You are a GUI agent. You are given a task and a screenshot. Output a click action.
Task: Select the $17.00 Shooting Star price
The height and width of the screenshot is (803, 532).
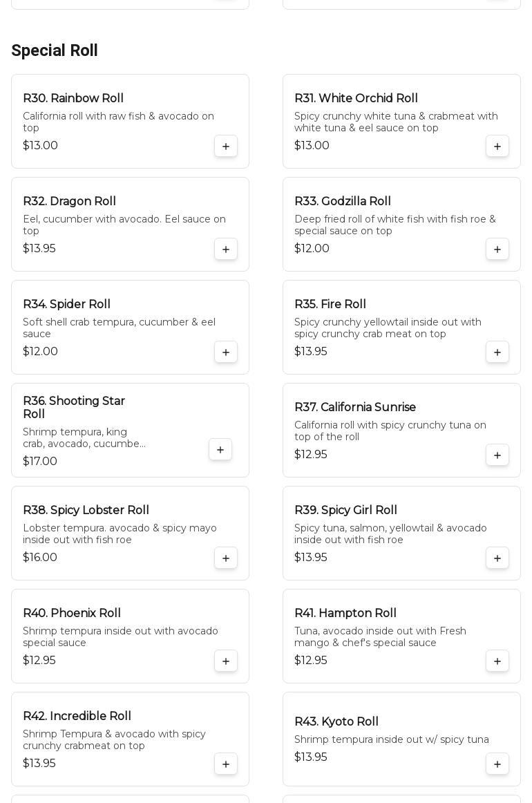40,462
